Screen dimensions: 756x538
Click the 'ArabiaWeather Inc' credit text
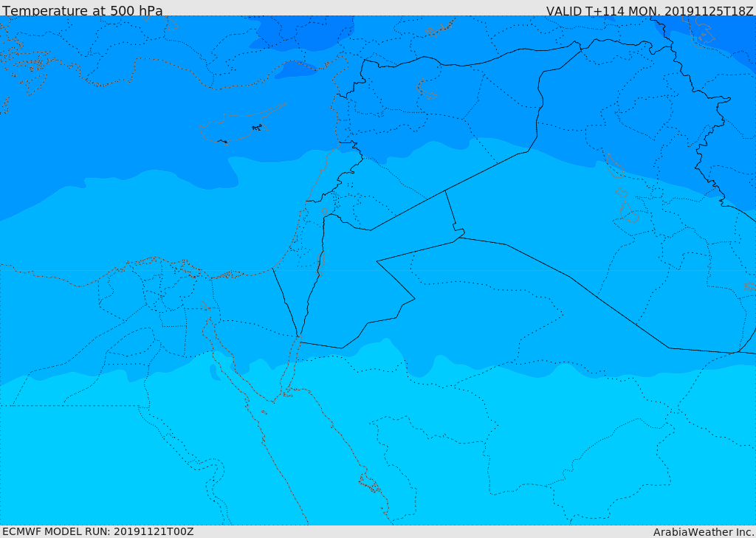[704, 532]
